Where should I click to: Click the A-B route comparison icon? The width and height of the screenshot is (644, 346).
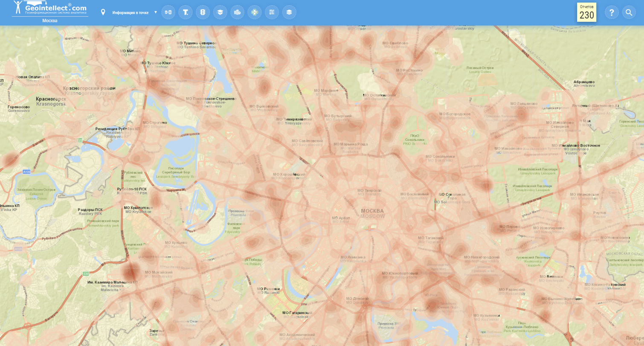click(x=168, y=12)
